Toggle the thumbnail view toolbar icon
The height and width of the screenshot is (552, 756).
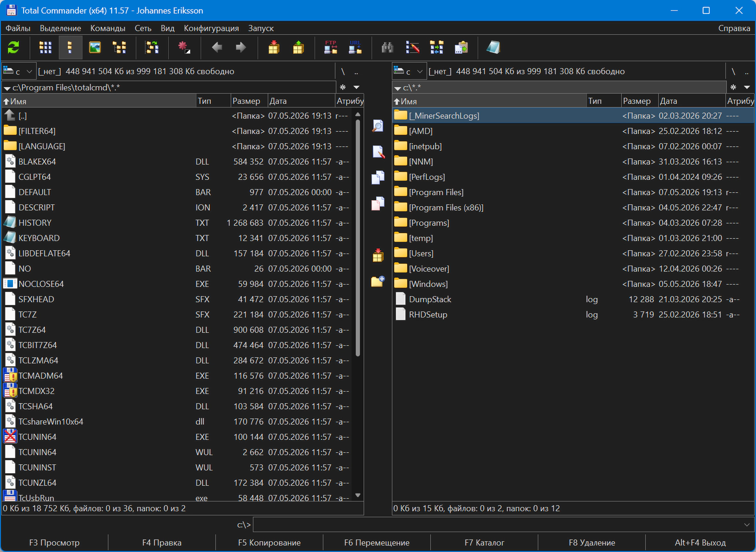pyautogui.click(x=95, y=47)
